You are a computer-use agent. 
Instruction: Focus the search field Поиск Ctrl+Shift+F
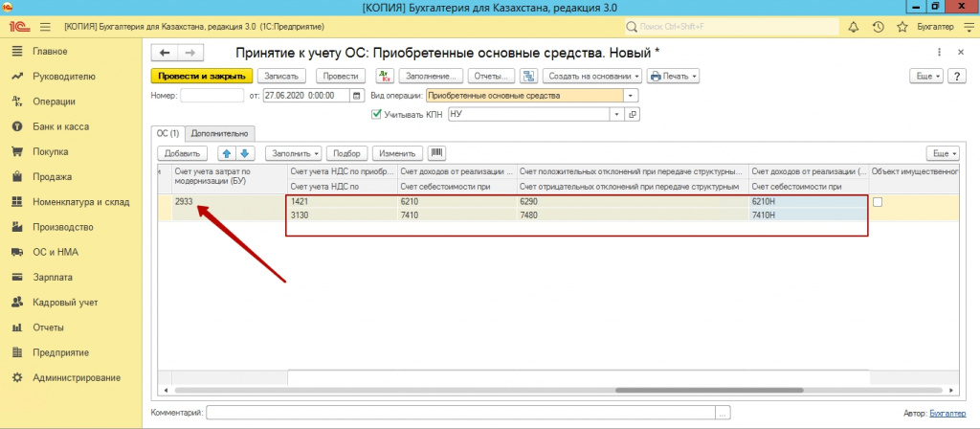click(x=732, y=27)
